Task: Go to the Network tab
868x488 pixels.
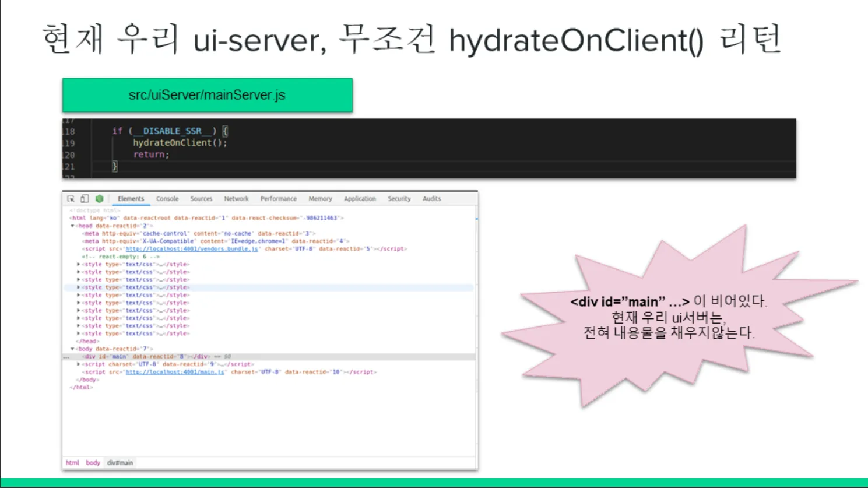Action: tap(236, 199)
